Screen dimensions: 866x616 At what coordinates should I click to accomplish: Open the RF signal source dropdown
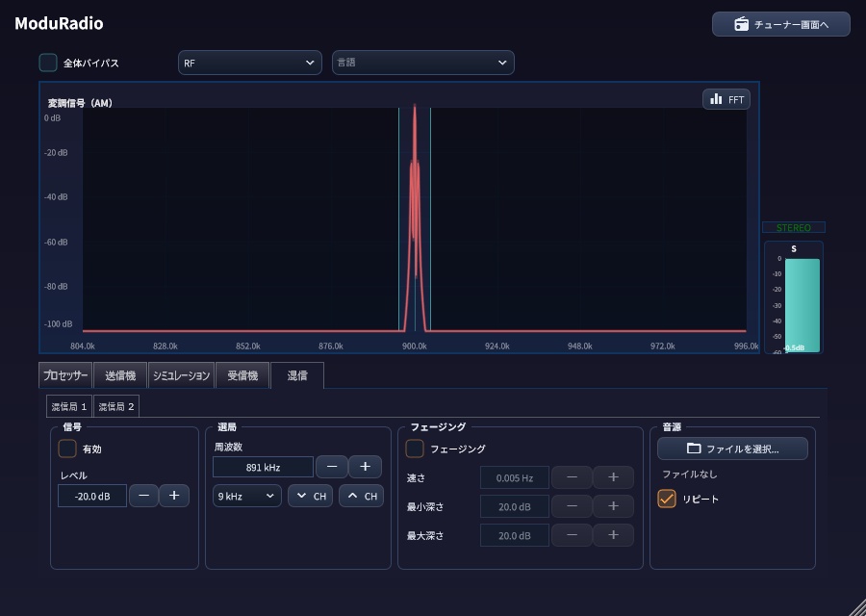pyautogui.click(x=249, y=63)
